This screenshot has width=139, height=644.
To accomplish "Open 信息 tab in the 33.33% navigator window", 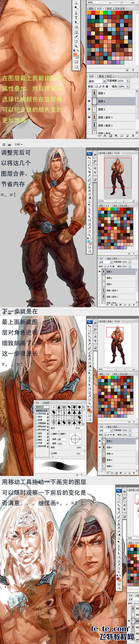I will (x=110, y=153).
